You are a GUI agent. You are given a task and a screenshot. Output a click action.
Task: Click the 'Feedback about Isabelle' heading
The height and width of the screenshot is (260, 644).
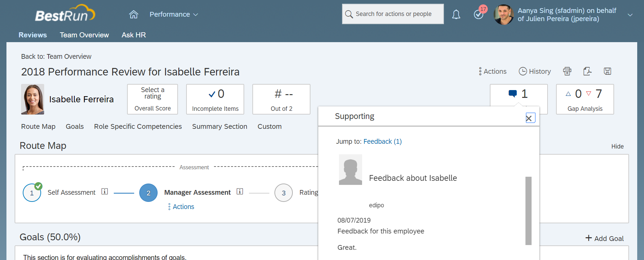[413, 178]
